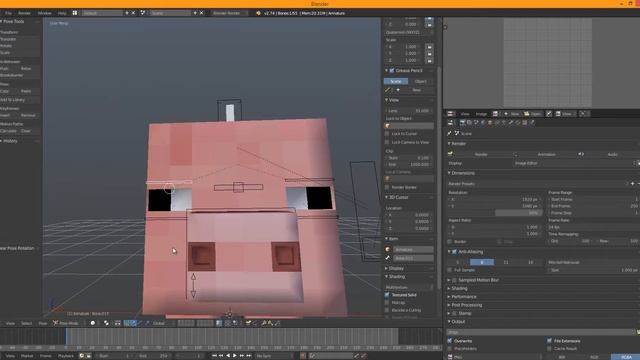Collapse the Dimensions panel
This screenshot has height=360, width=640.
[x=463, y=173]
